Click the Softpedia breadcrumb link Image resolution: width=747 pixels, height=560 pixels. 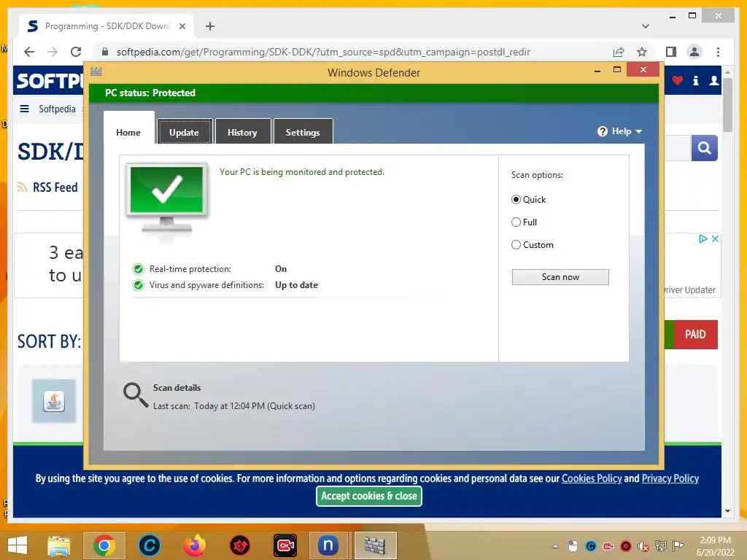[x=57, y=109]
